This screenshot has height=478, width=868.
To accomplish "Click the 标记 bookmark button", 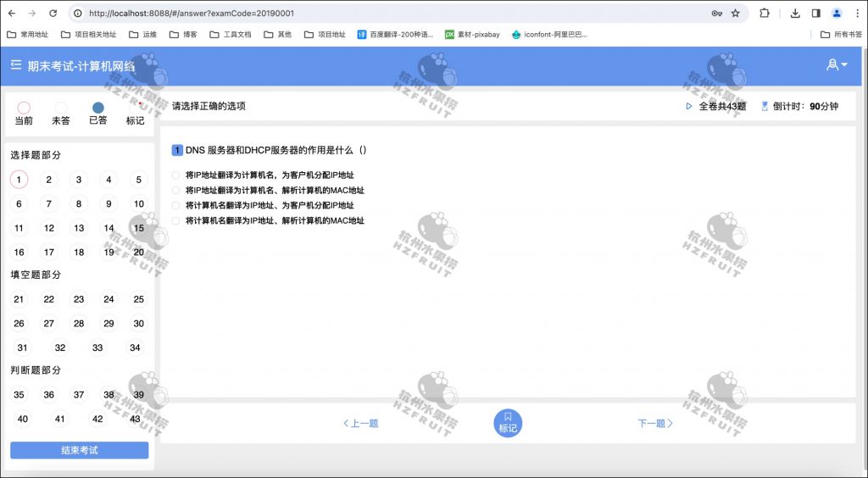I will tap(508, 423).
